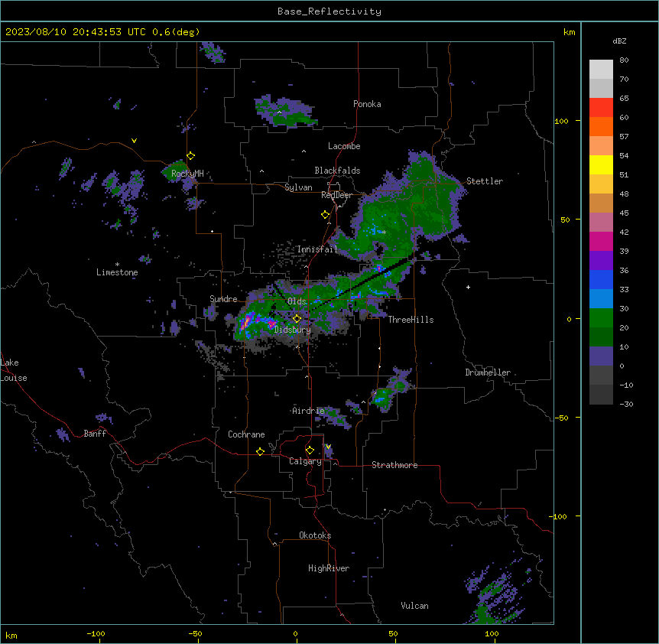Click the ThreeHills city label
This screenshot has width=659, height=644.
[411, 320]
